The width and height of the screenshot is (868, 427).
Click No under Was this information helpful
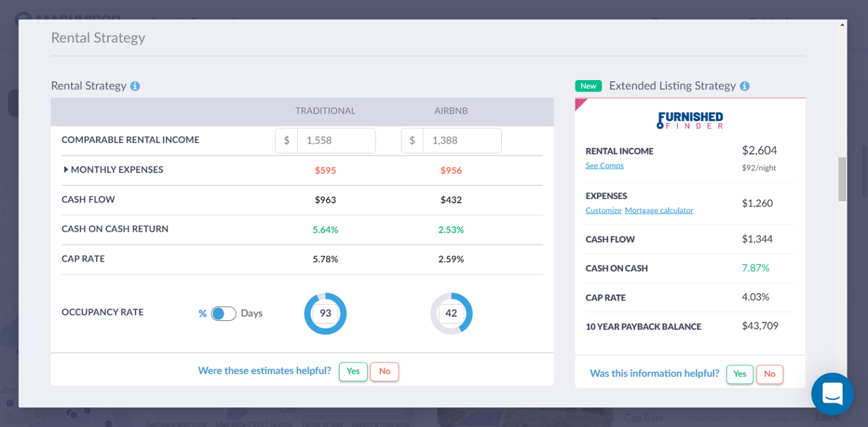(x=770, y=374)
